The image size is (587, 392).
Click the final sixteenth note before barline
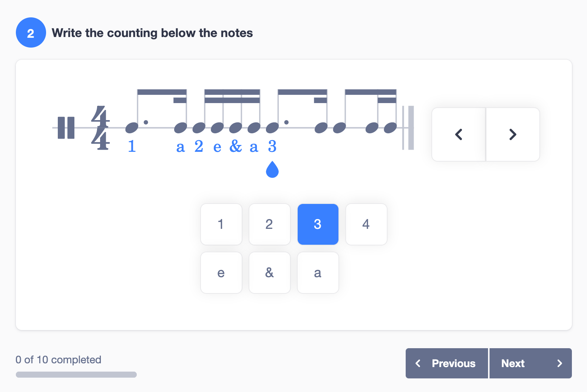pyautogui.click(x=390, y=128)
